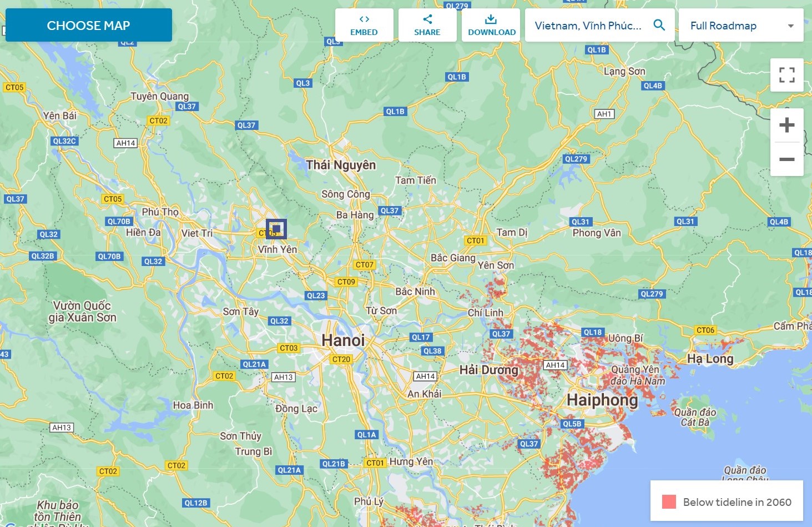Zoom in with the plus button

pyautogui.click(x=787, y=125)
